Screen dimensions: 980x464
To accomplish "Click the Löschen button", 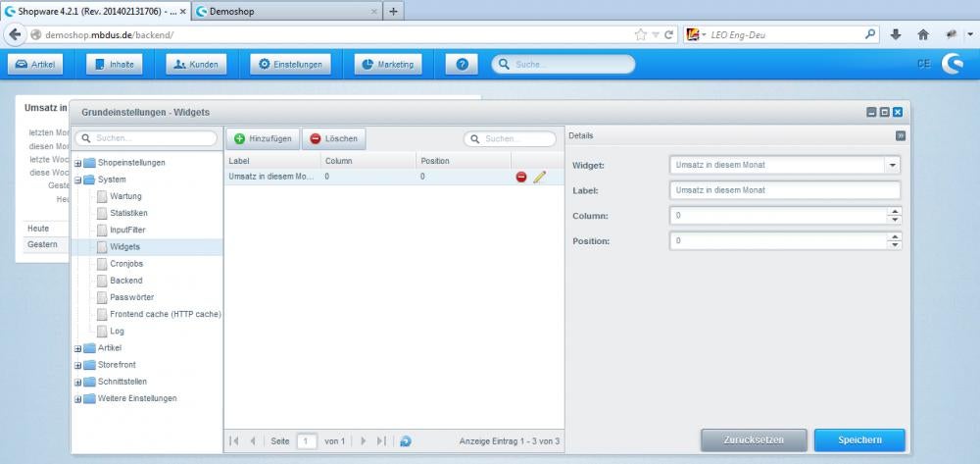I will tap(334, 139).
